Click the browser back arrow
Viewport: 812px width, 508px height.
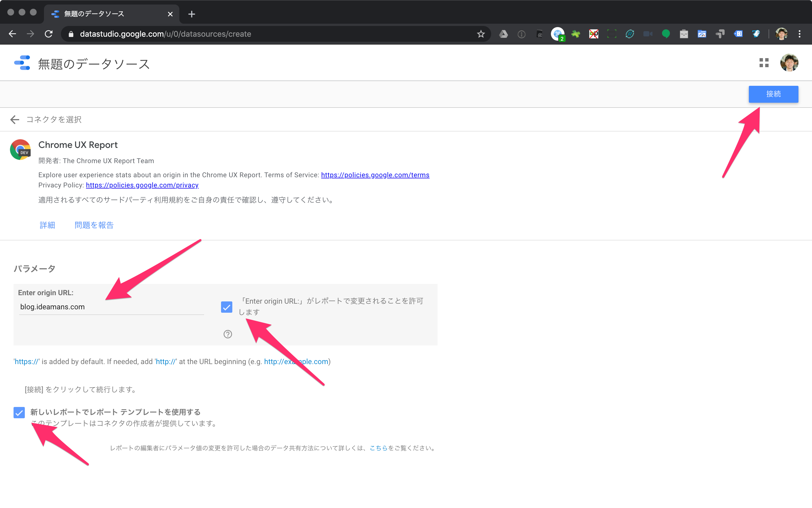[12, 34]
